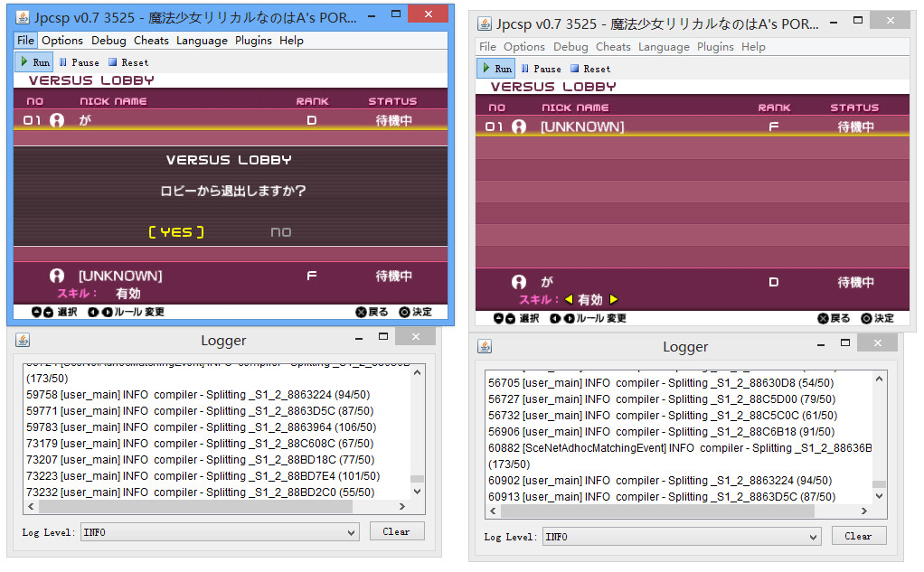The height and width of the screenshot is (572, 924).
Task: Expand Log Level combo box in right Logger
Action: click(x=682, y=537)
